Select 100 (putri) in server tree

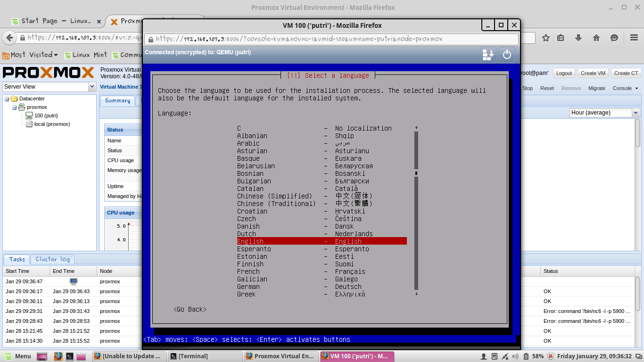coord(46,115)
